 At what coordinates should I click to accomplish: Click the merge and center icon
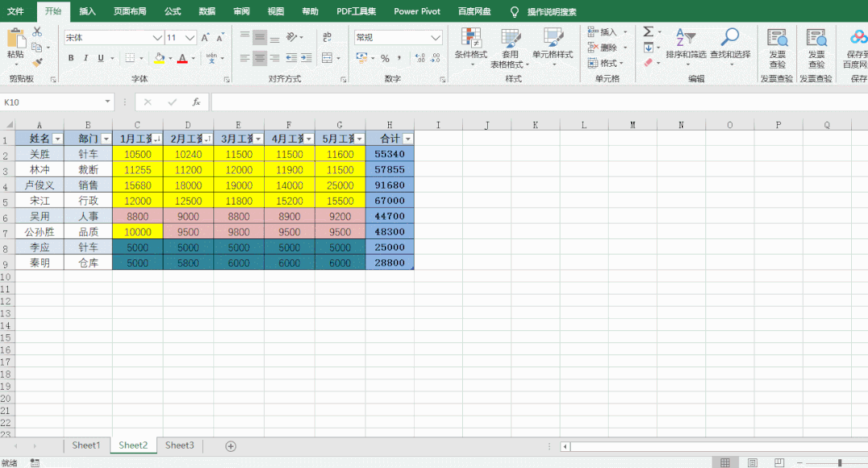(x=327, y=58)
